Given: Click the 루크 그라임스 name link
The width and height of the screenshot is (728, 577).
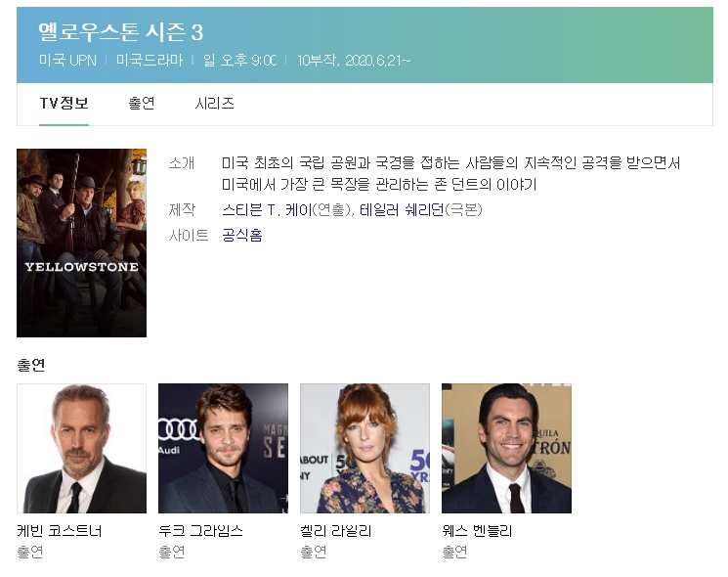Looking at the screenshot, I should [x=201, y=531].
